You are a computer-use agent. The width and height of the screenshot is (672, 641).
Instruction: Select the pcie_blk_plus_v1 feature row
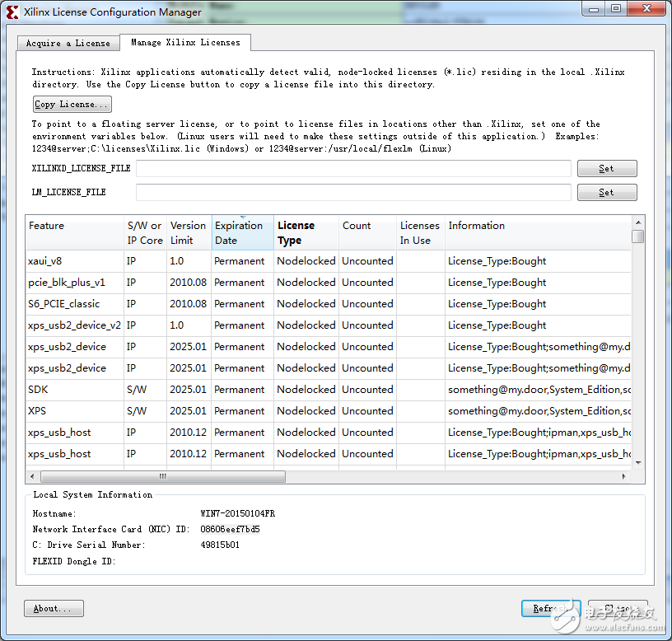click(x=329, y=283)
